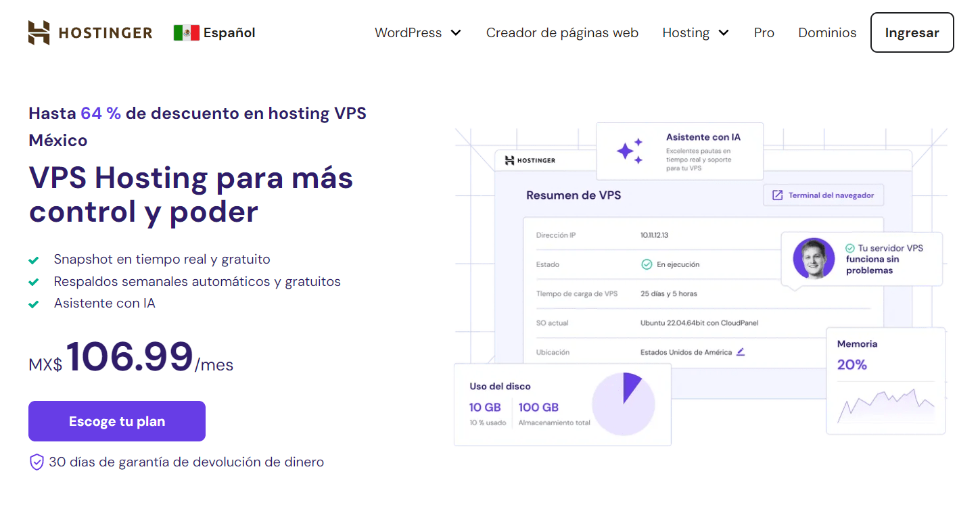Click the 25 días y 5 horas value

tap(669, 294)
